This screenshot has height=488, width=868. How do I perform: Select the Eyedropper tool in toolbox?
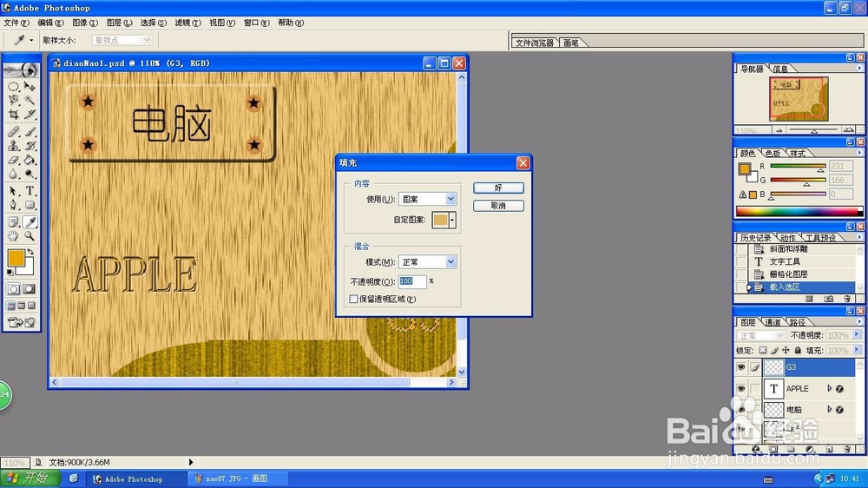coord(30,222)
